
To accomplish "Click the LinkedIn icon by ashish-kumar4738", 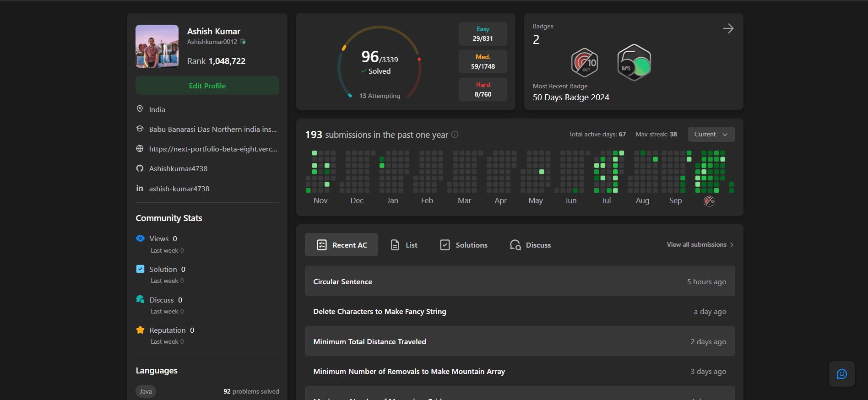I will (140, 188).
